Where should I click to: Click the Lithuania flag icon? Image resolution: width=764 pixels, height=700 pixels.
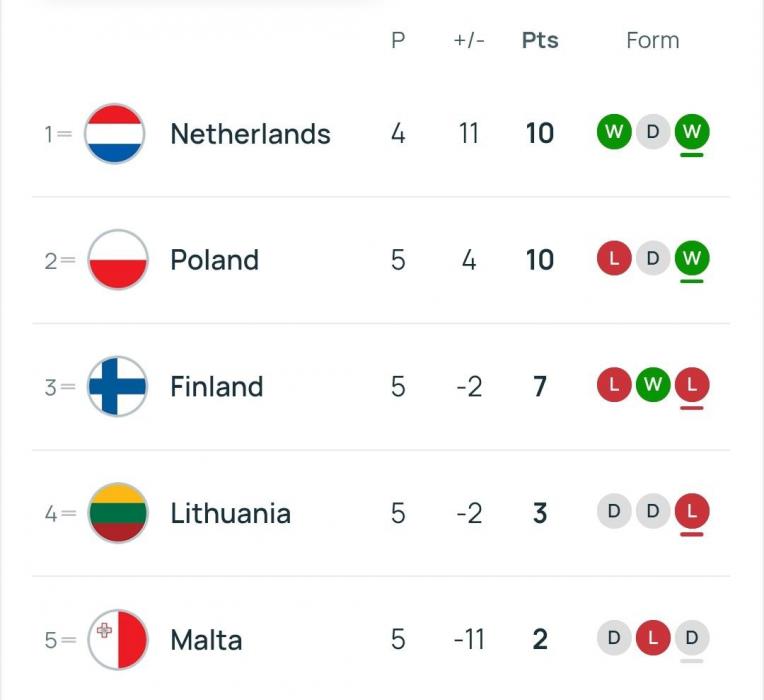[118, 513]
